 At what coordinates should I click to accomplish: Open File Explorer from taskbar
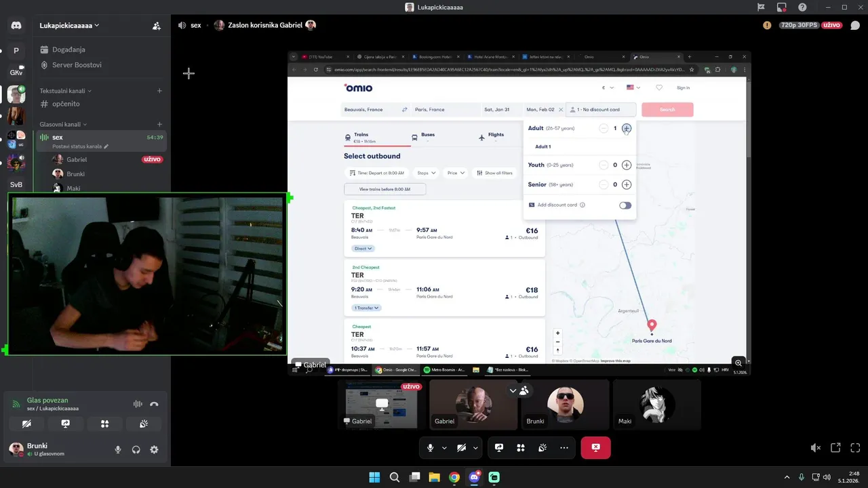point(434,477)
